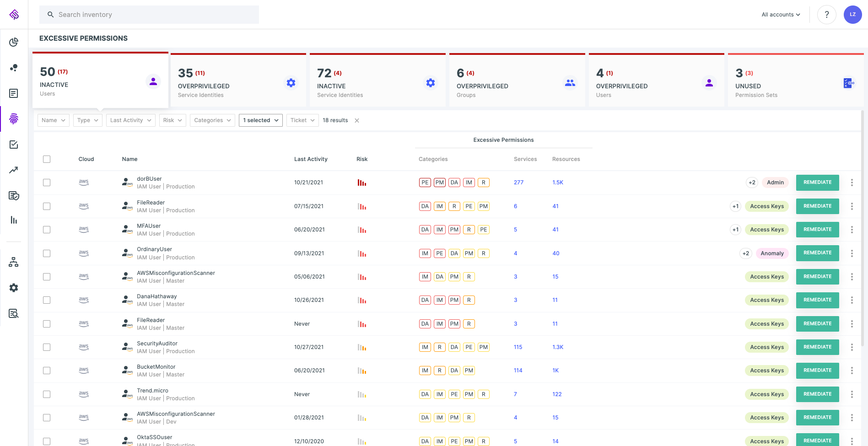Select the BucketMonitor row checkbox

point(47,371)
